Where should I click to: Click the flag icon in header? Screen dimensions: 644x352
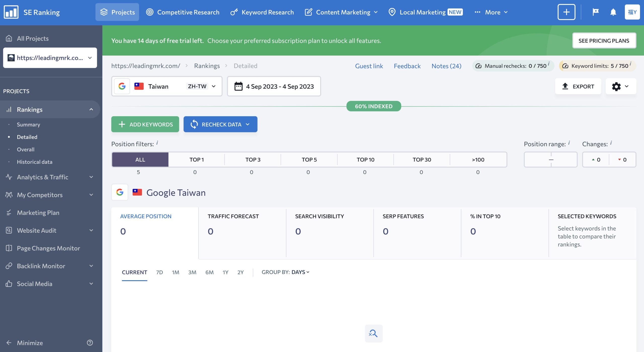coord(595,12)
